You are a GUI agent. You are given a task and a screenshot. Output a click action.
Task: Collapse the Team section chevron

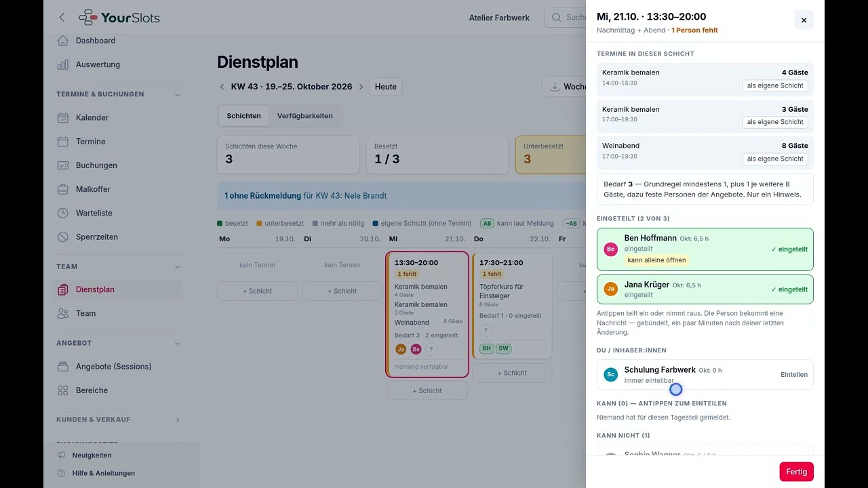[x=178, y=267]
